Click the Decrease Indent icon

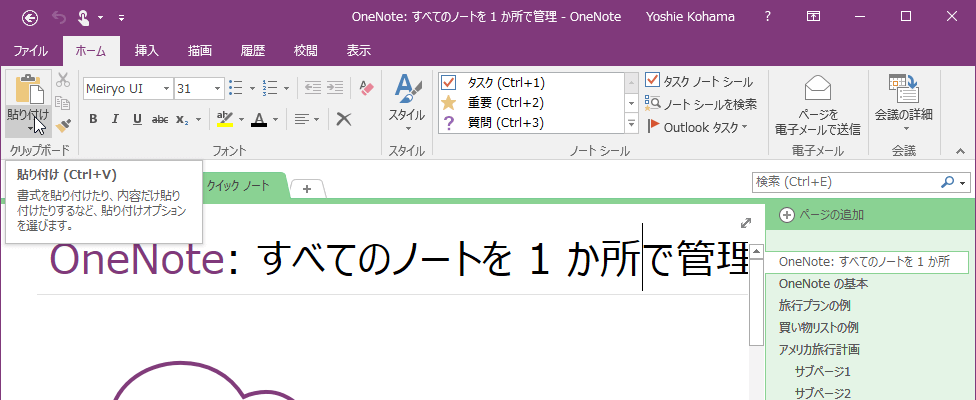[312, 88]
